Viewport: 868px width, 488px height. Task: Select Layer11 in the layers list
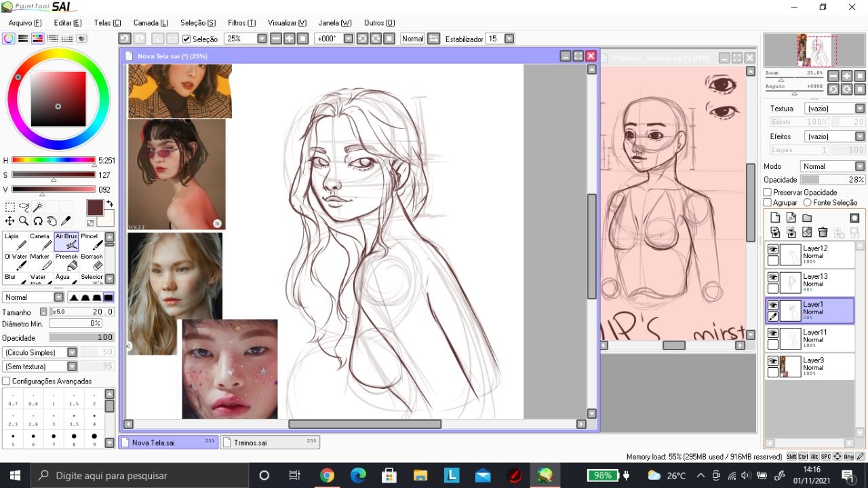pos(810,339)
